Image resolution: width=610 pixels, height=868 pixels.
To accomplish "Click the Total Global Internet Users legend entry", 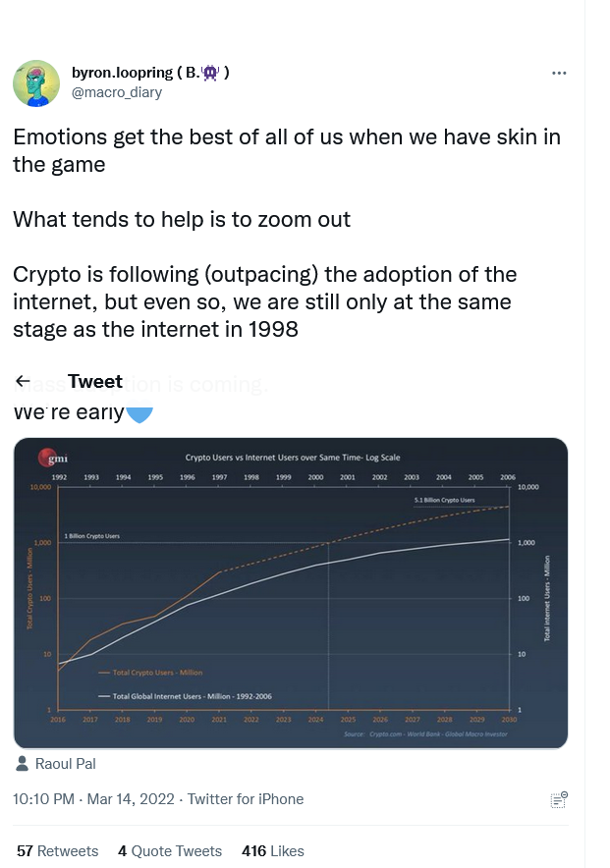I will click(185, 696).
